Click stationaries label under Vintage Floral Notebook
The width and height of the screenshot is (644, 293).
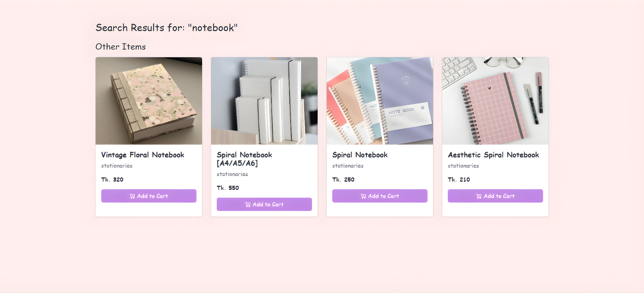click(x=117, y=166)
